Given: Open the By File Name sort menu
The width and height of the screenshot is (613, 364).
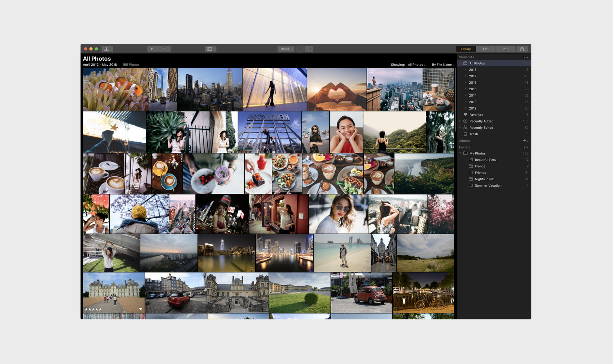Looking at the screenshot, I should (443, 65).
